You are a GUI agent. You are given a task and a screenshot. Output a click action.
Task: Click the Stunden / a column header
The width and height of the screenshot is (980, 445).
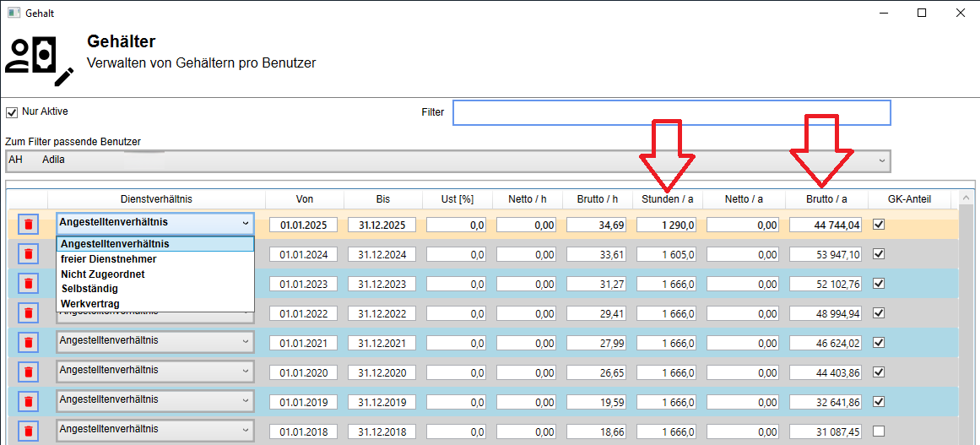pos(667,199)
